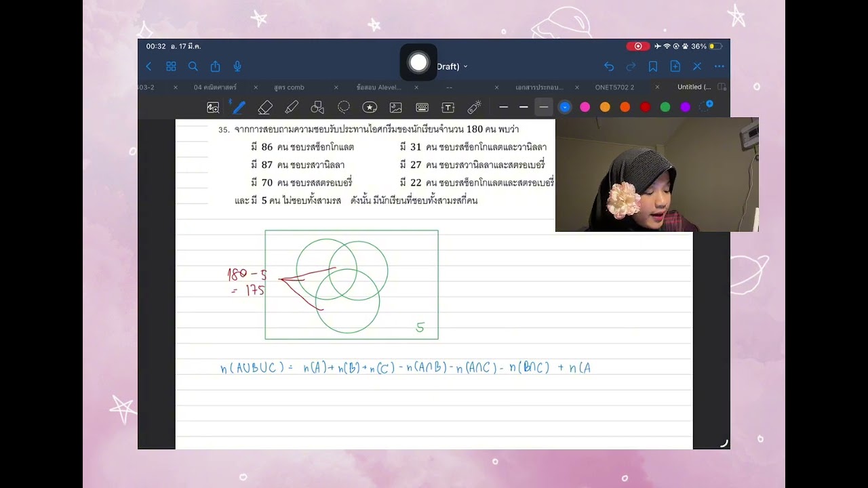Viewport: 868px width, 488px height.
Task: Open the keyboard typing tool
Action: tap(422, 107)
